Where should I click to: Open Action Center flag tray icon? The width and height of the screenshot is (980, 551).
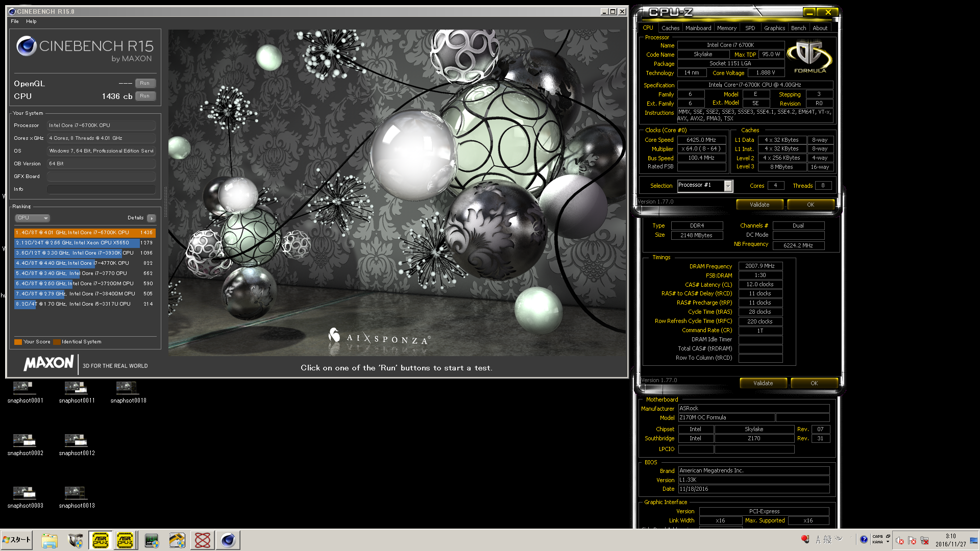(x=912, y=541)
